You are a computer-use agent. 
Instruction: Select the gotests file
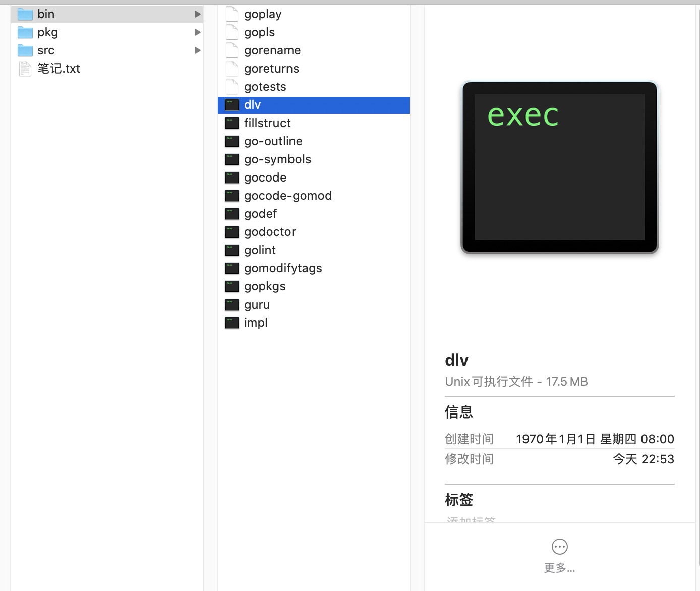265,87
